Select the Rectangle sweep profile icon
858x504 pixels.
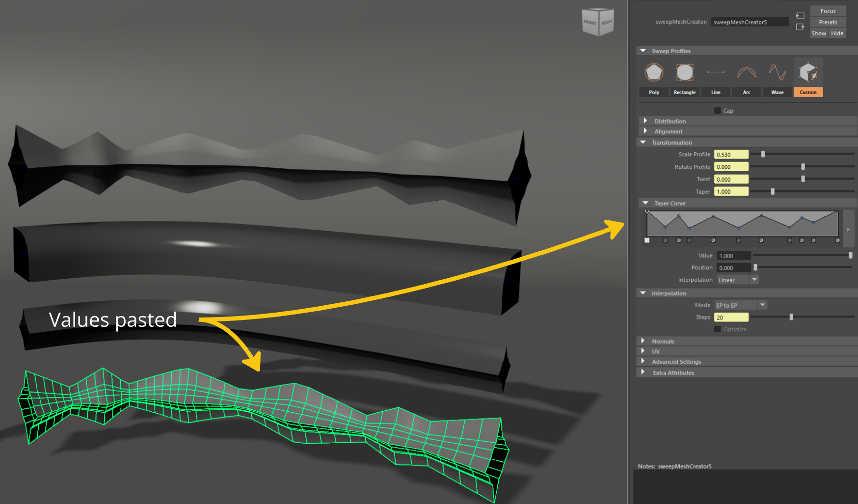[x=684, y=73]
